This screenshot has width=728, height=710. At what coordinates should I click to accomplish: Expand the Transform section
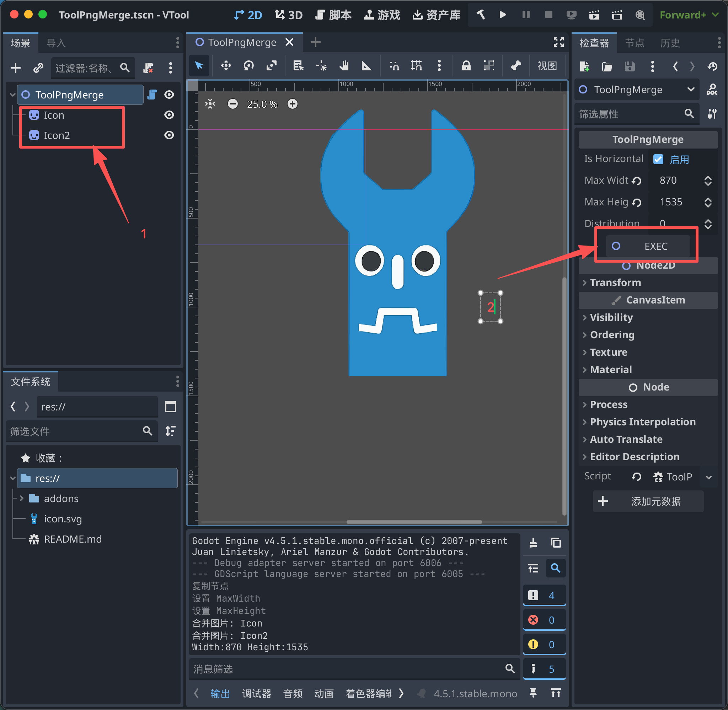click(615, 282)
